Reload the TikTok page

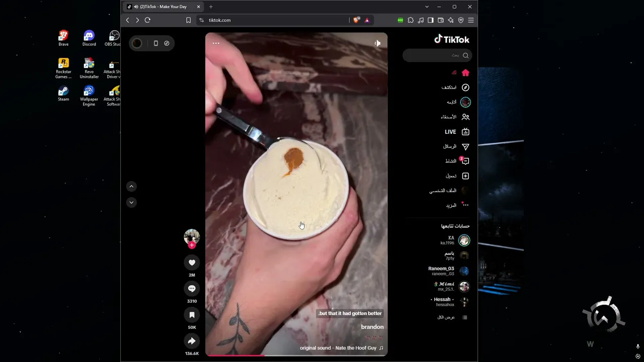click(x=147, y=20)
